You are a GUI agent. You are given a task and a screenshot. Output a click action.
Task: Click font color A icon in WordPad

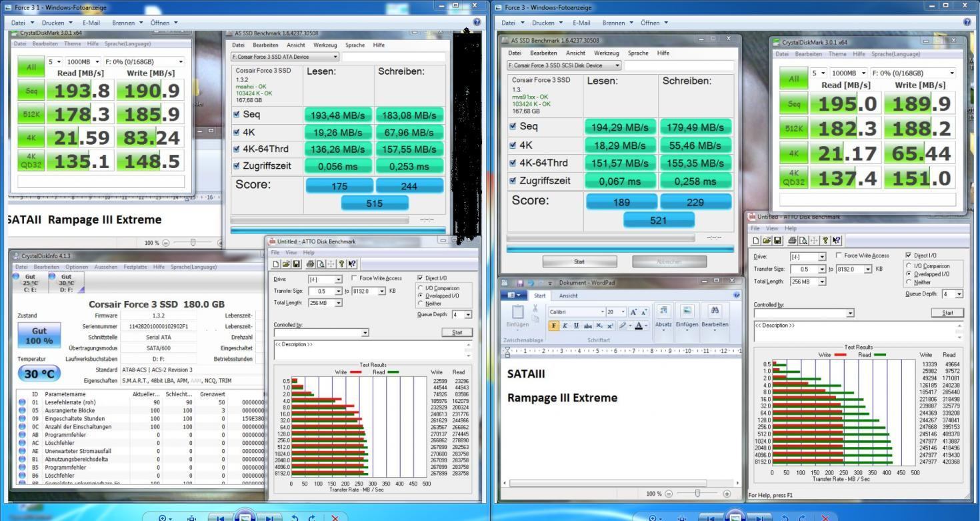click(637, 325)
